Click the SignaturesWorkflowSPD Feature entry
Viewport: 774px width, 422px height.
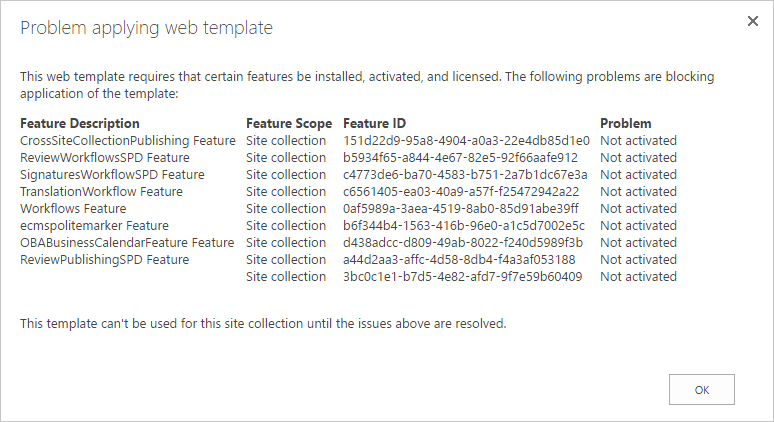click(112, 175)
